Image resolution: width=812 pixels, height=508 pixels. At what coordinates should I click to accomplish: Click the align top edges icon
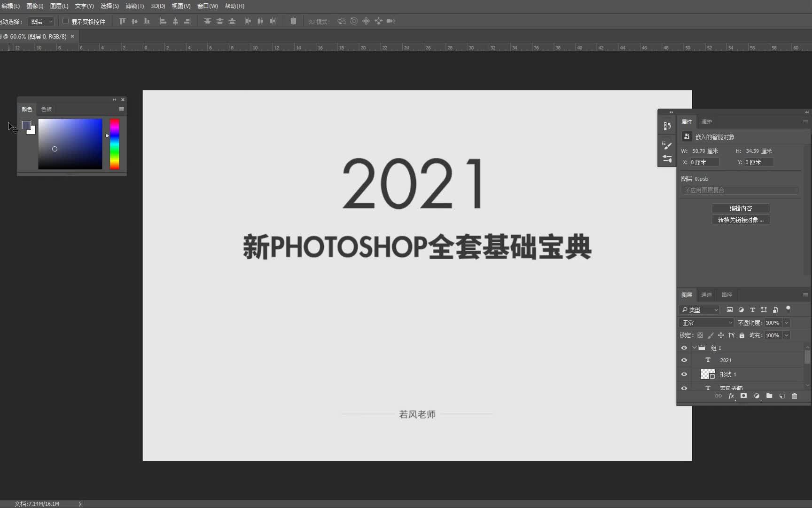click(123, 21)
